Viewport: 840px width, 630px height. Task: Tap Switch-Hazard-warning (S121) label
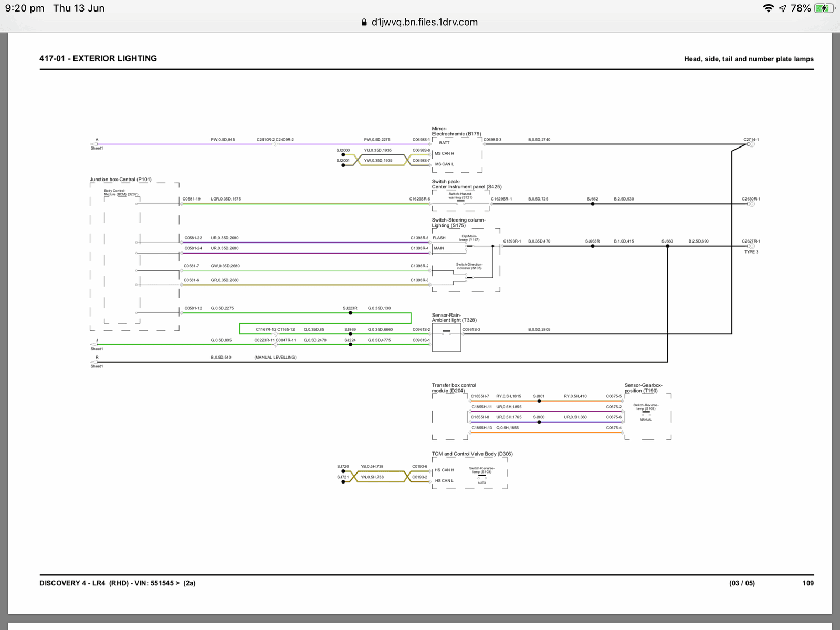click(460, 196)
